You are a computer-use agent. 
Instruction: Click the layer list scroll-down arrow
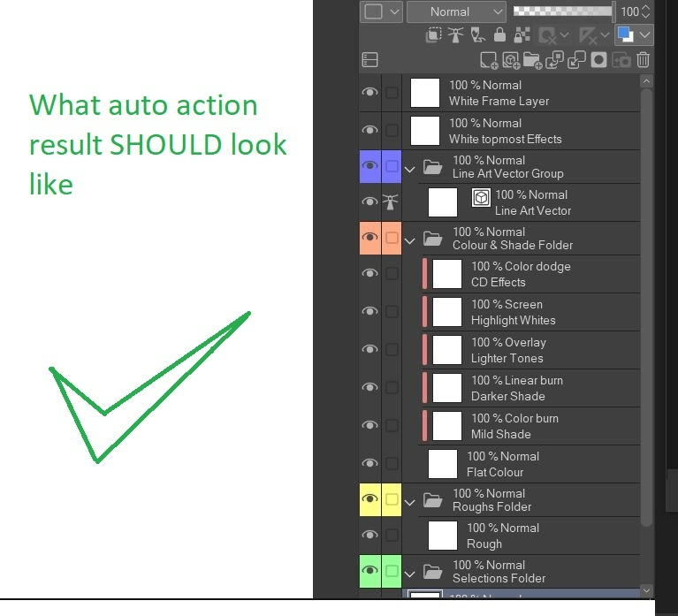pos(646,590)
